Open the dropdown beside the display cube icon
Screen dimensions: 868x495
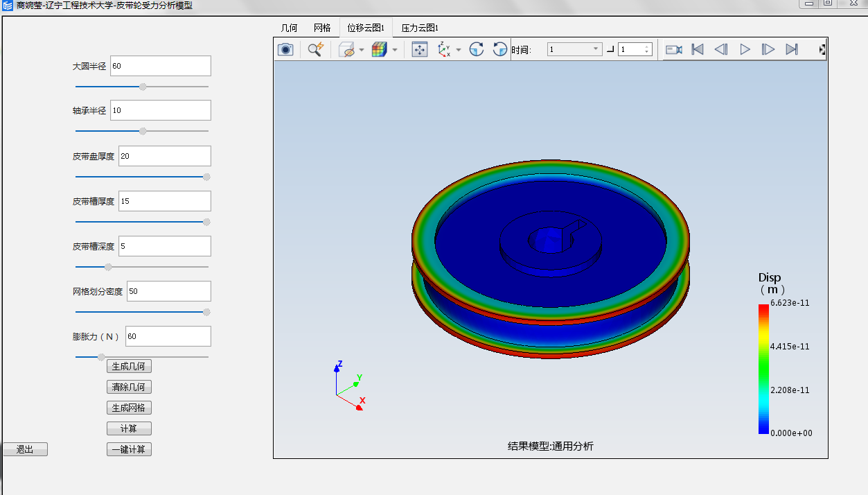pos(362,50)
